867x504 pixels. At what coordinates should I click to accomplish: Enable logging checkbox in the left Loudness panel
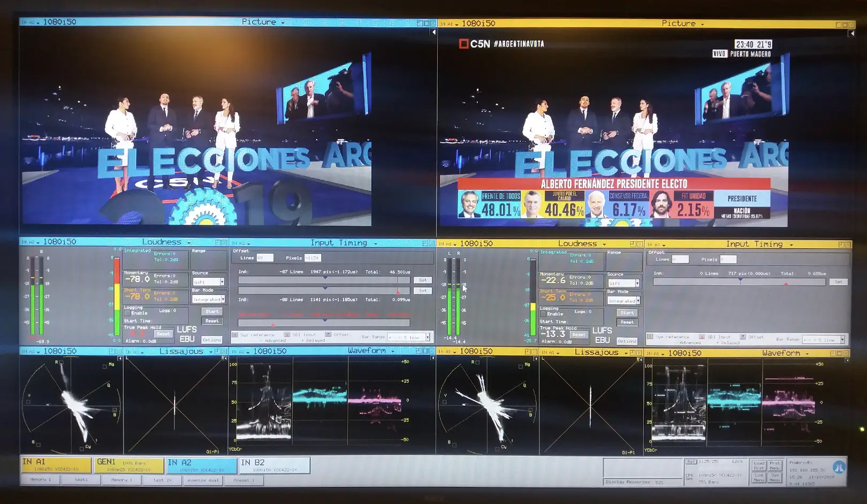click(x=127, y=314)
